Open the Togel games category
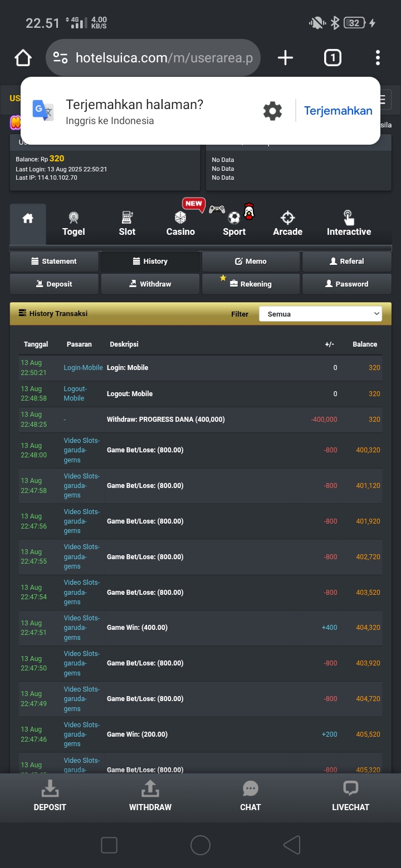The image size is (401, 868). click(x=74, y=224)
